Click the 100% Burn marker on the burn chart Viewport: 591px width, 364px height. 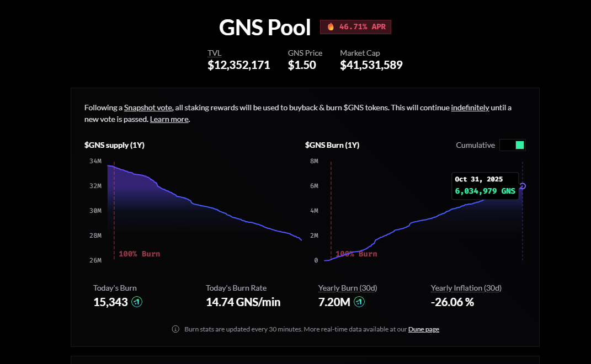click(356, 254)
